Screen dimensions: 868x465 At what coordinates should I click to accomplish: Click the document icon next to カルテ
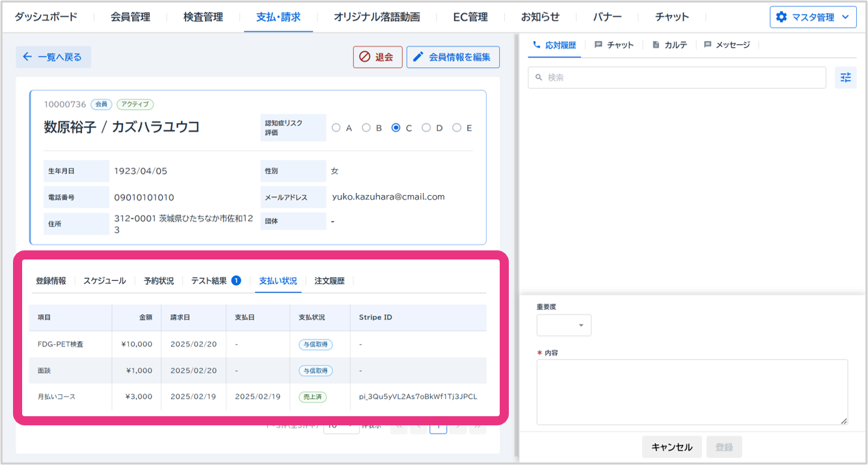tap(656, 45)
